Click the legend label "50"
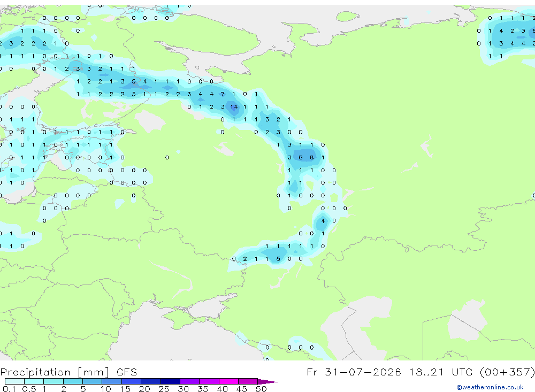 click(x=261, y=389)
